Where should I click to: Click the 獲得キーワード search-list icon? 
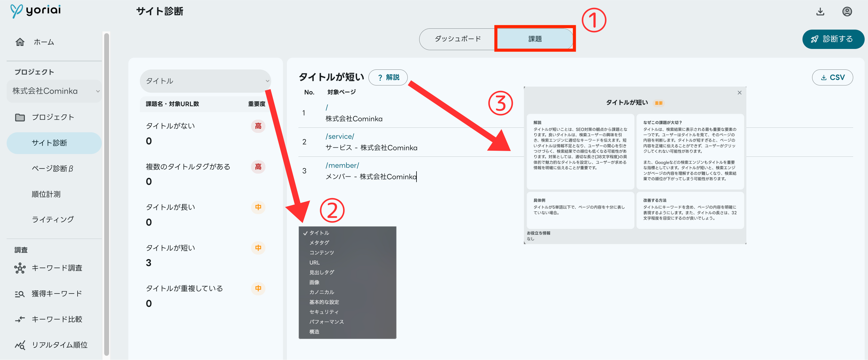[20, 294]
